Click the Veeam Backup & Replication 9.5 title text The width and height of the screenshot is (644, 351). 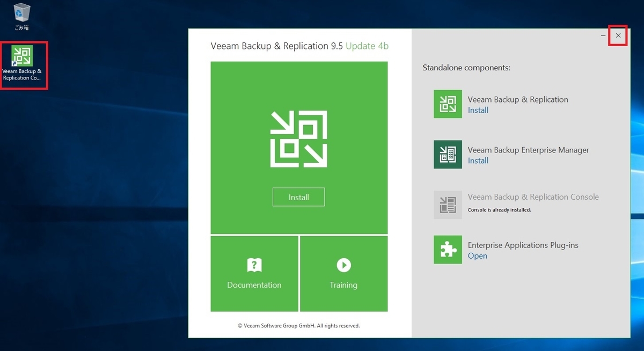[x=277, y=46]
